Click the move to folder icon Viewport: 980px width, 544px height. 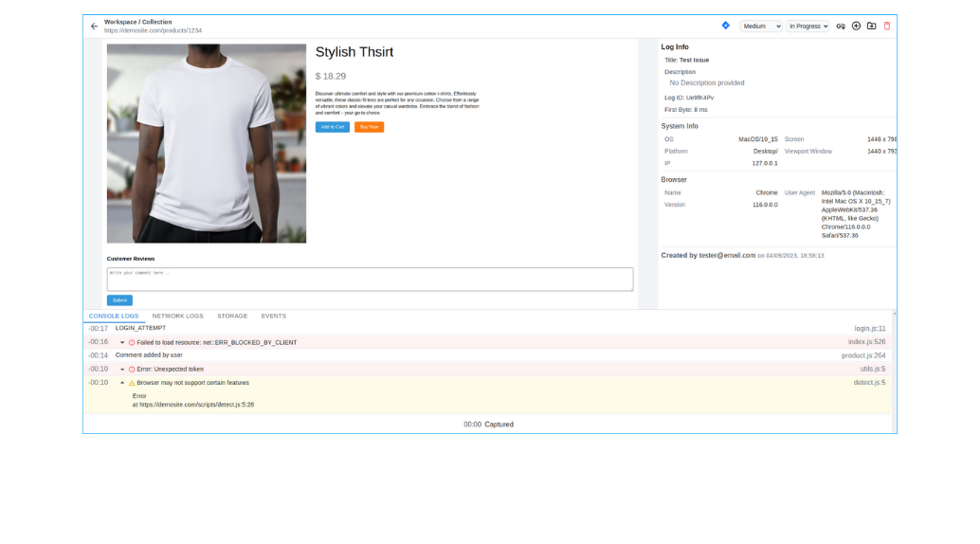point(871,27)
